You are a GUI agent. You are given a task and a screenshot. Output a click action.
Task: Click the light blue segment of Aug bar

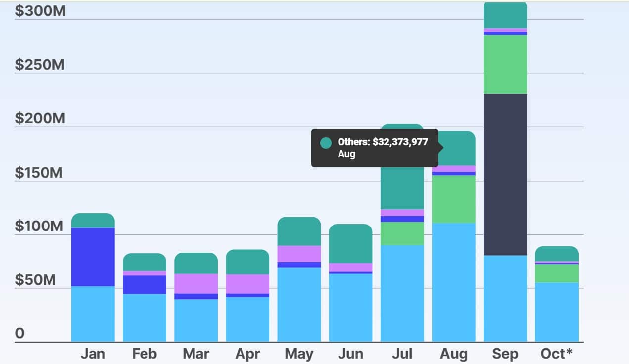coord(453,282)
